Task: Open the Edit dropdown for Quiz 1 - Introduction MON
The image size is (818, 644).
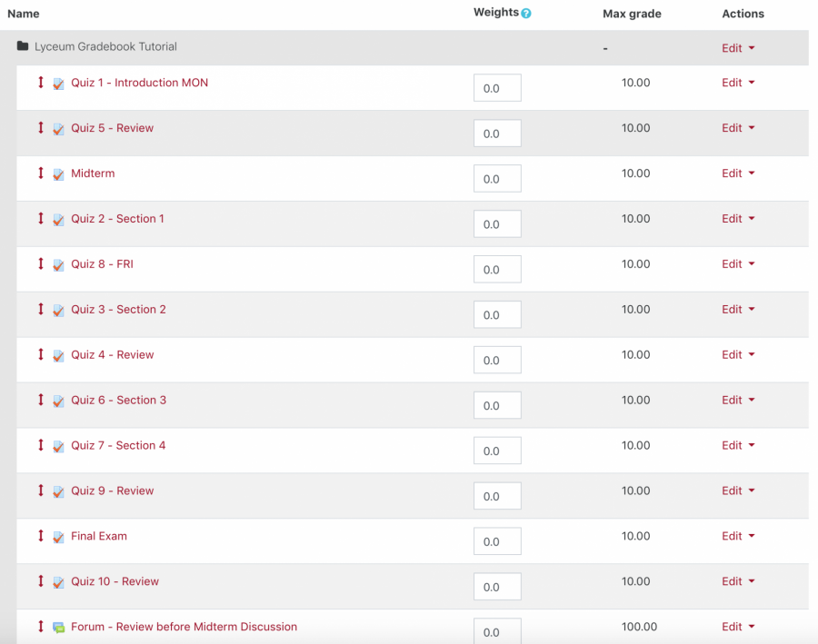Action: (x=738, y=83)
